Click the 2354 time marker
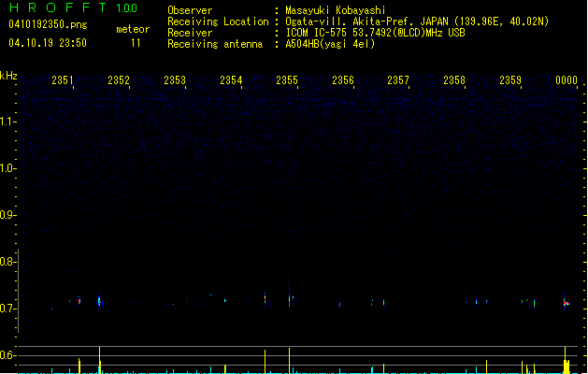This screenshot has width=588, height=374. pos(231,80)
